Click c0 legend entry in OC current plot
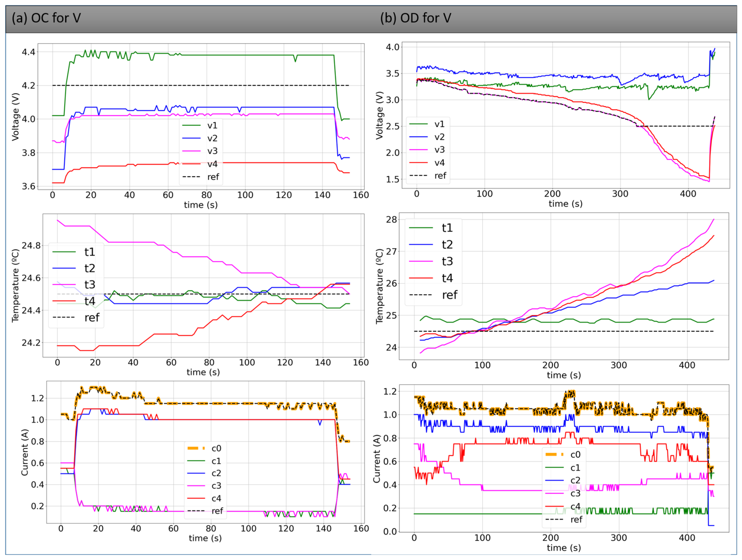742x560 pixels. tap(204, 448)
